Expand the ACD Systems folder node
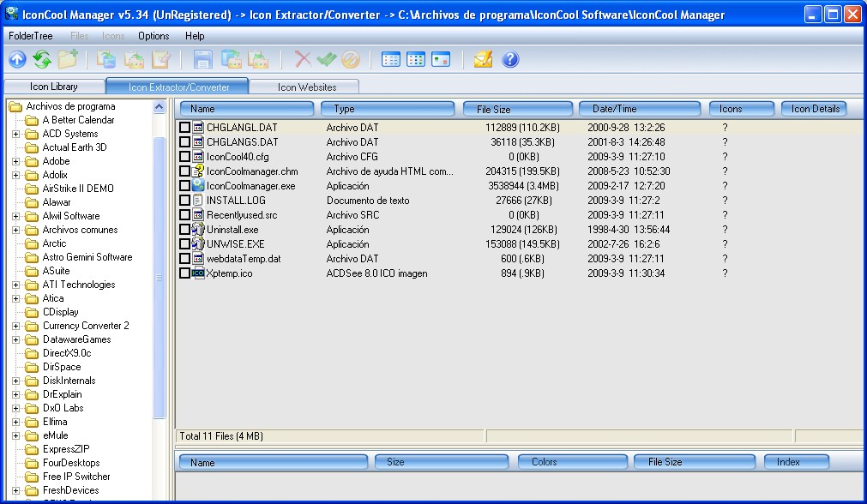Image resolution: width=867 pixels, height=504 pixels. 16,134
